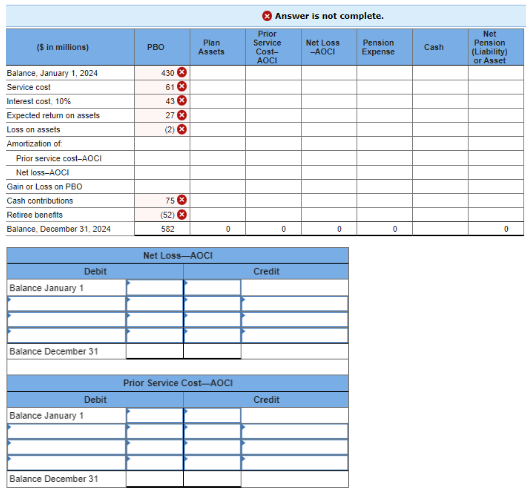Select PBO cell for Retiree benefits
Screen dimensions: 532x492
(x=162, y=215)
